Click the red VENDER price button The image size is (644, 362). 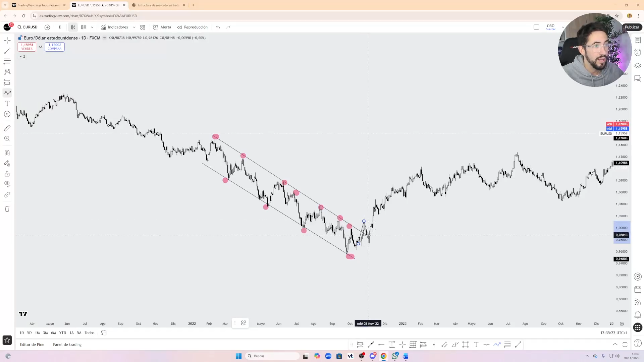click(x=27, y=47)
